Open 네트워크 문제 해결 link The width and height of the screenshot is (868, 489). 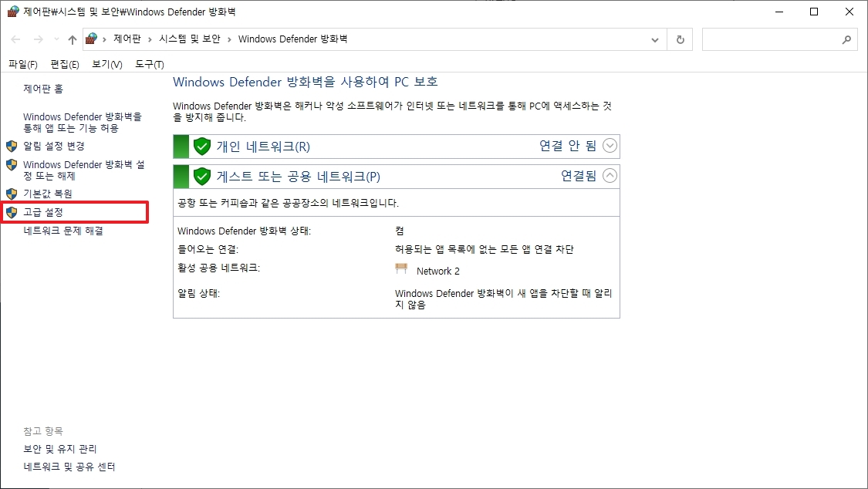coord(63,231)
